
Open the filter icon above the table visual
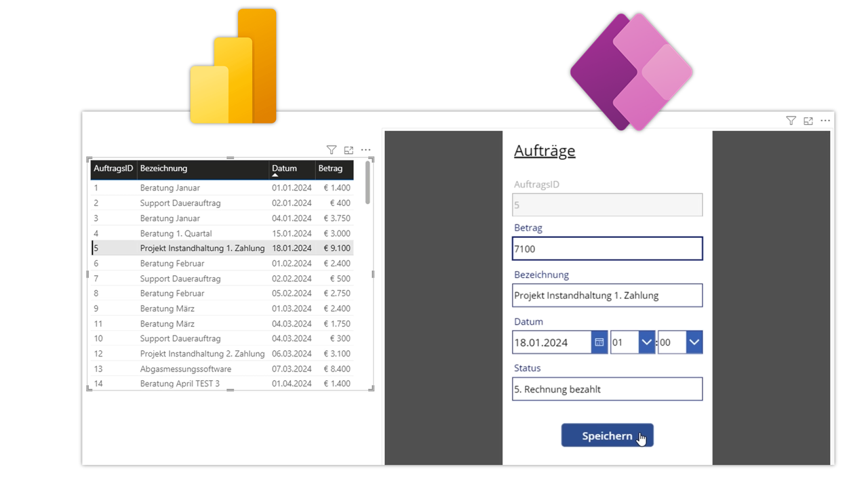click(331, 150)
